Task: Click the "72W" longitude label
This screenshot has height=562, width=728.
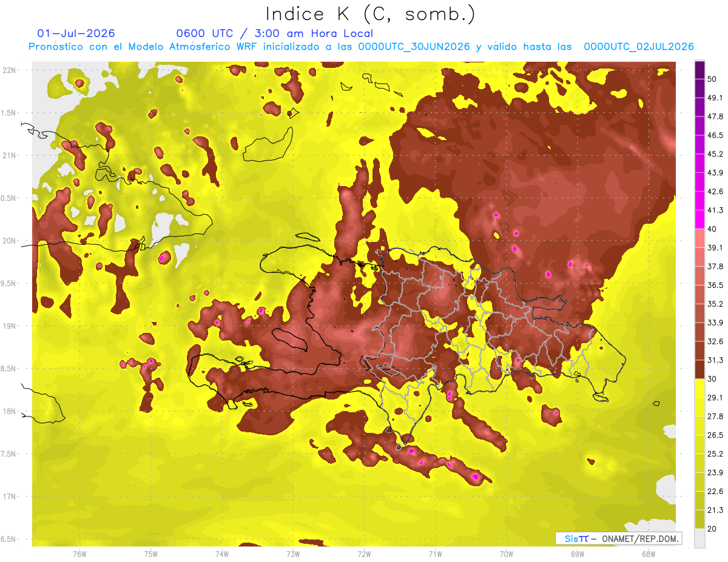Action: tap(364, 554)
